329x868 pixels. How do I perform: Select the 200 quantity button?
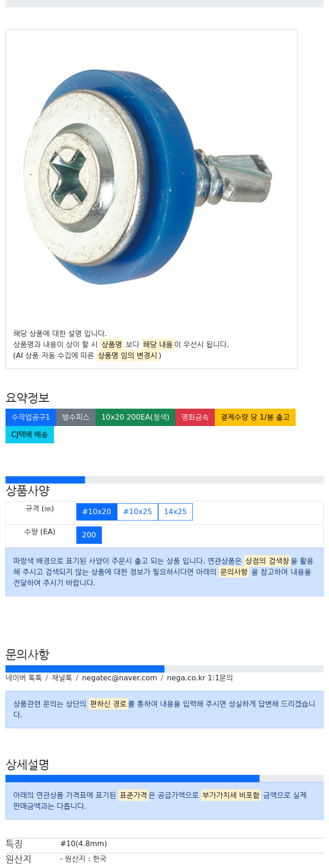89,535
